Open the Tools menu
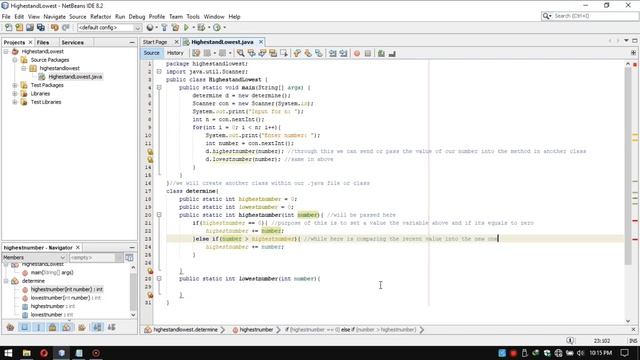The height and width of the screenshot is (360, 640). coord(193,17)
